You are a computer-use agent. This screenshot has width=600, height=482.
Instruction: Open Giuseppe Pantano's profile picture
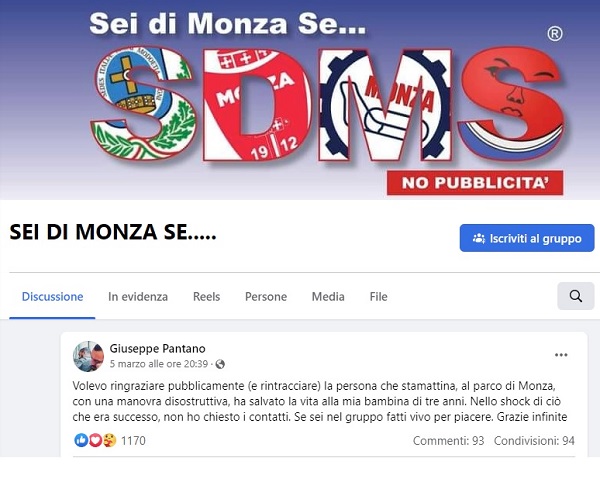tap(88, 357)
